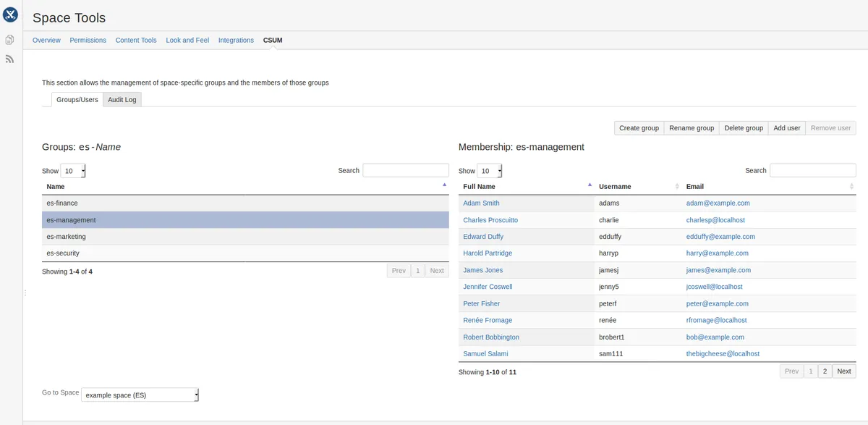
Task: Open the Go to Space dropdown
Action: pyautogui.click(x=140, y=395)
